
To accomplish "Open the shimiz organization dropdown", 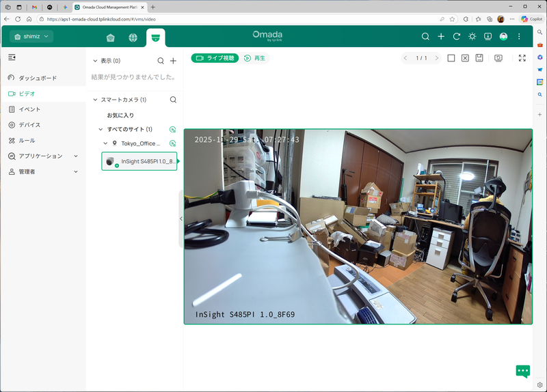I will tap(31, 36).
